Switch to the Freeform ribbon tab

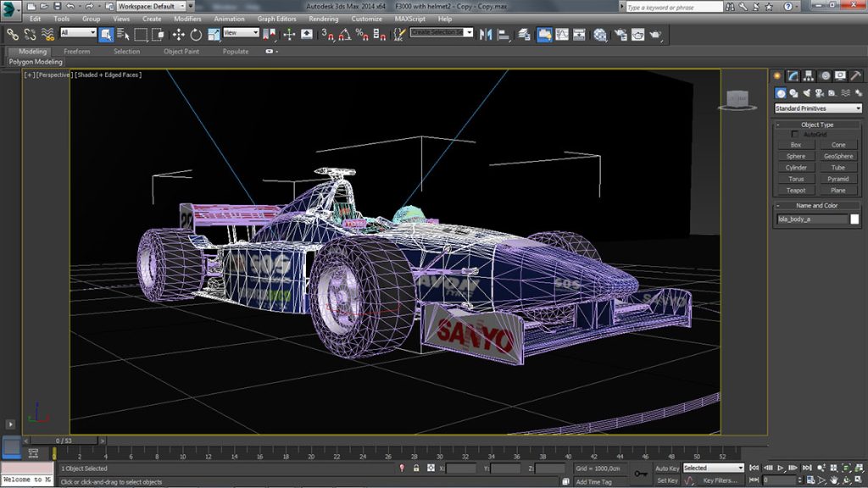pyautogui.click(x=77, y=51)
